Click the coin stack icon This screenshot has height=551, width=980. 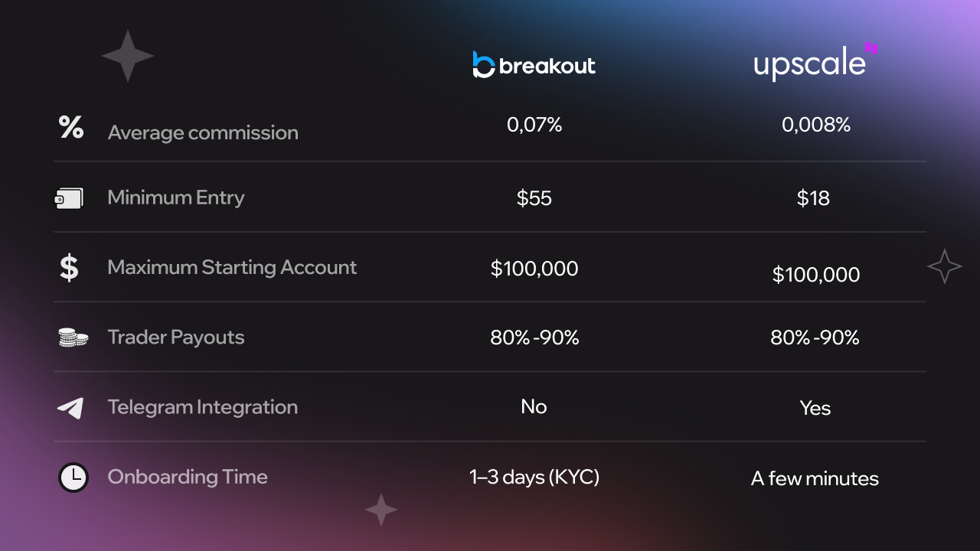73,337
